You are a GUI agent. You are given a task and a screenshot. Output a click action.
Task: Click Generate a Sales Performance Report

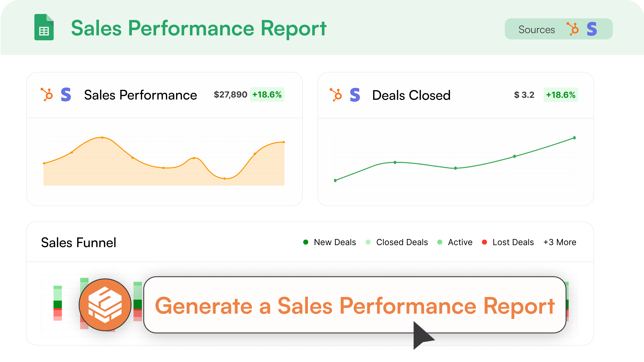(355, 305)
